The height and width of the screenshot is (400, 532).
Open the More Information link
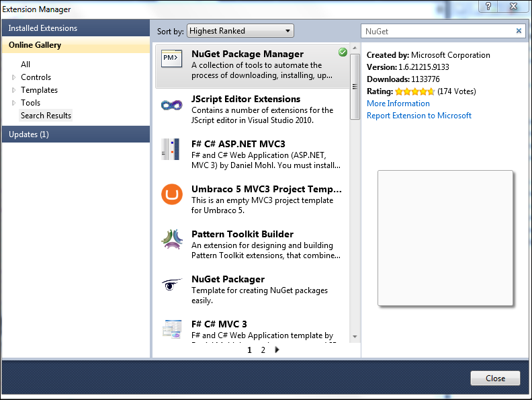398,104
